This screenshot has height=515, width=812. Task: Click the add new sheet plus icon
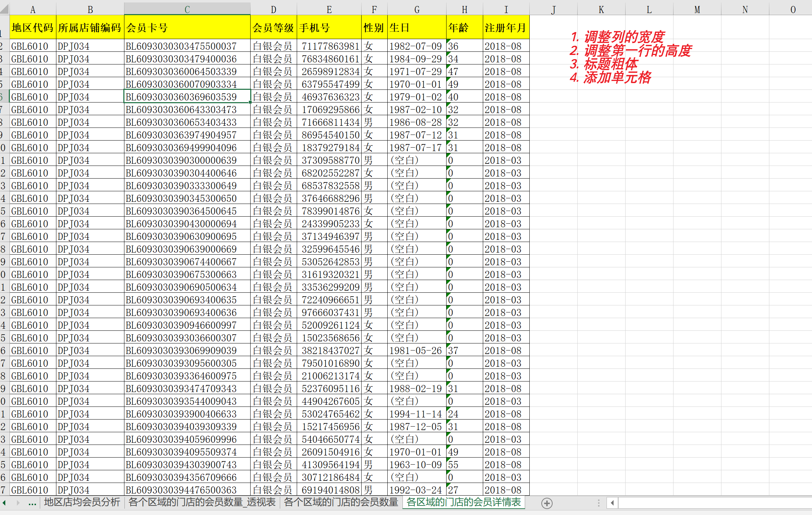(547, 503)
